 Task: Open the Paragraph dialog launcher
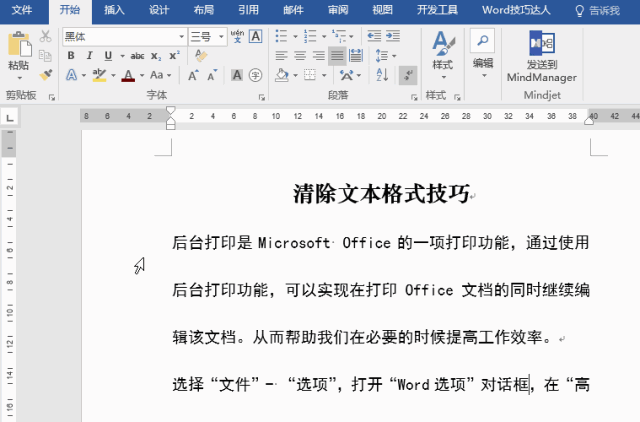pyautogui.click(x=414, y=97)
